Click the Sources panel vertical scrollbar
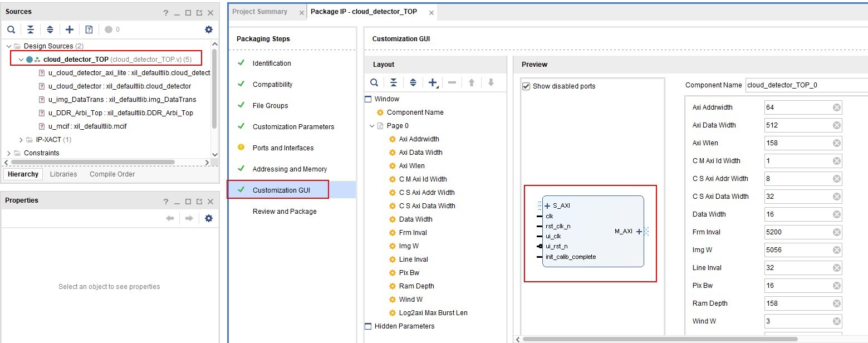Screen dimensions: 868x343 click(x=214, y=89)
